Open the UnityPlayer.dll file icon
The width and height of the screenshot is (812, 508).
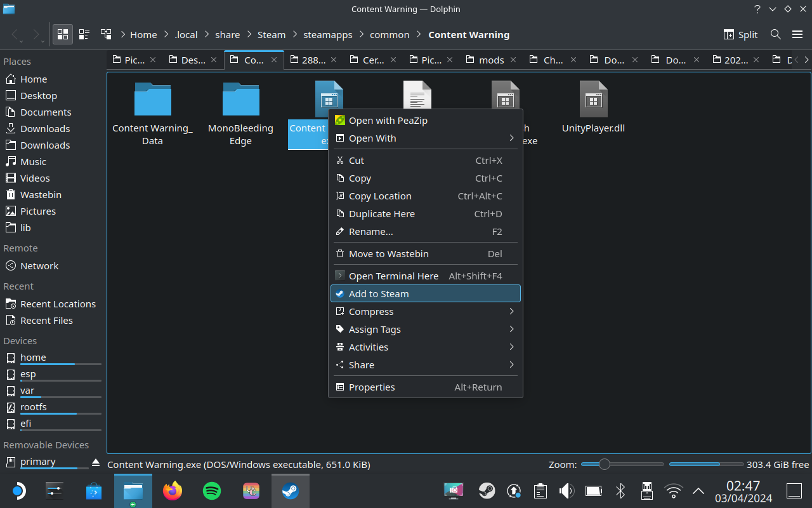593,98
